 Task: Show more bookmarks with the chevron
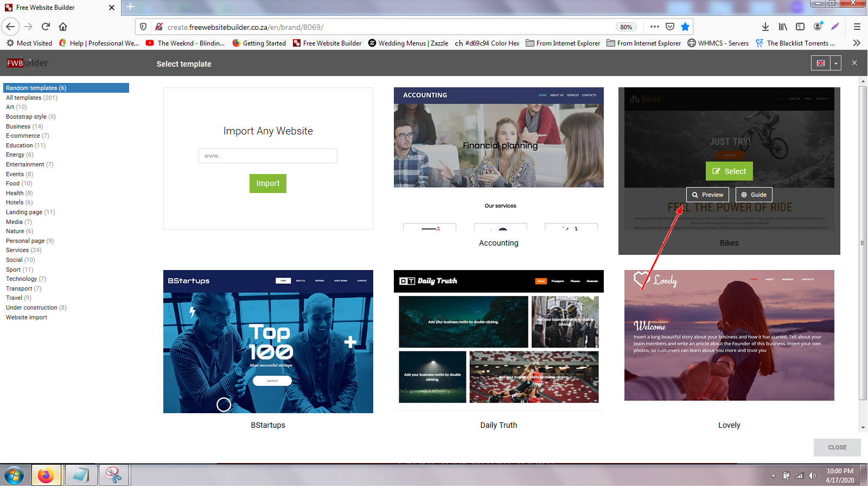pyautogui.click(x=857, y=43)
